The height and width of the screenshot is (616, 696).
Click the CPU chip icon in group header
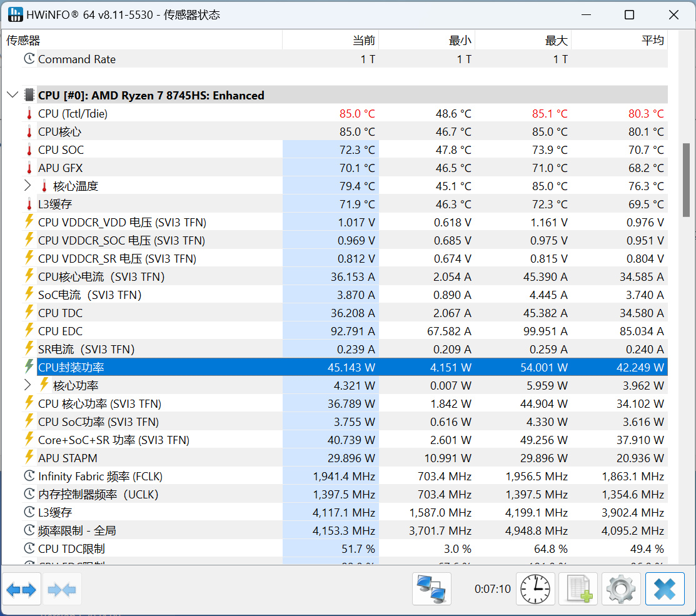29,95
